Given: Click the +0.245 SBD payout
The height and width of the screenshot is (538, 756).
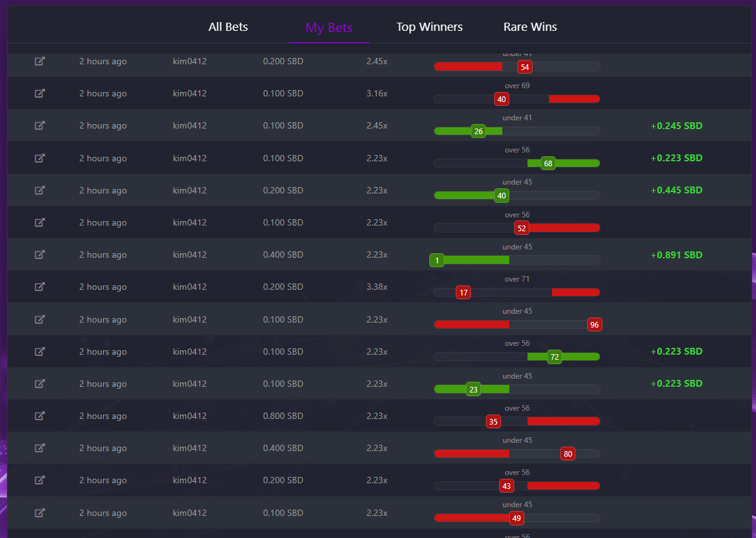Looking at the screenshot, I should point(676,126).
